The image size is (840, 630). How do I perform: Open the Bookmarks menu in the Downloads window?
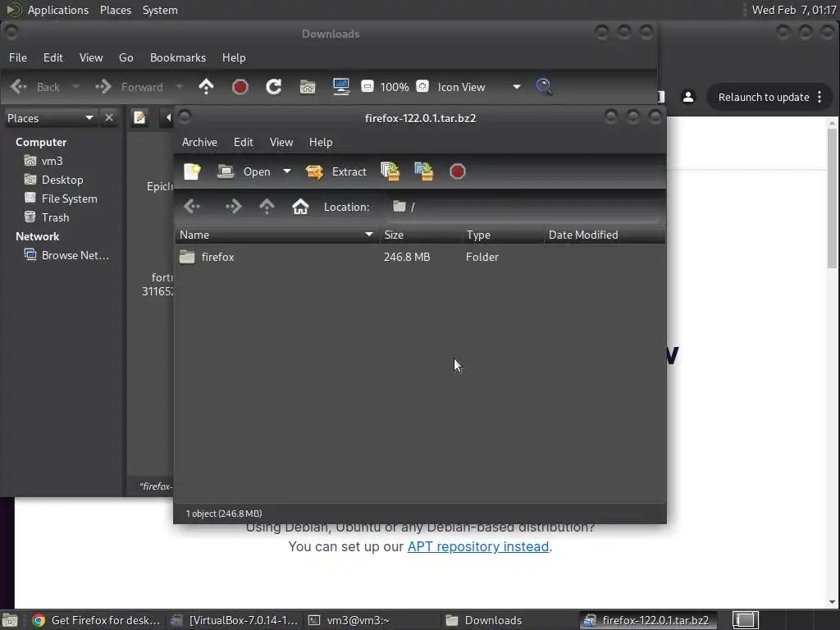point(178,57)
